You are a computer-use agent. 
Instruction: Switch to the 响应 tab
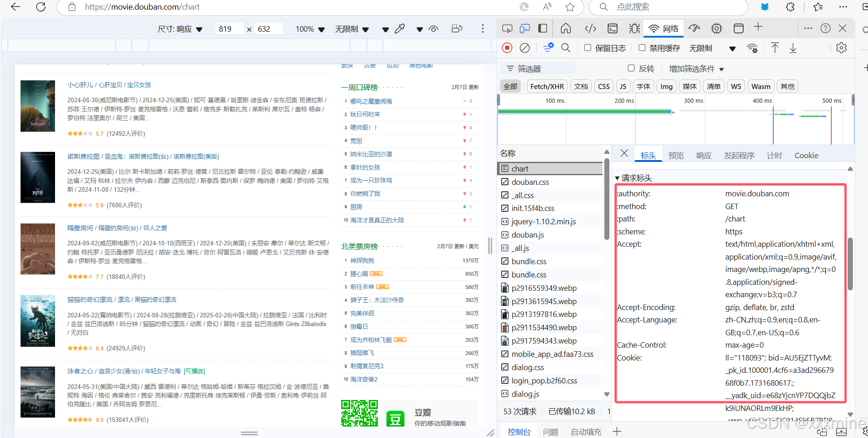click(704, 155)
